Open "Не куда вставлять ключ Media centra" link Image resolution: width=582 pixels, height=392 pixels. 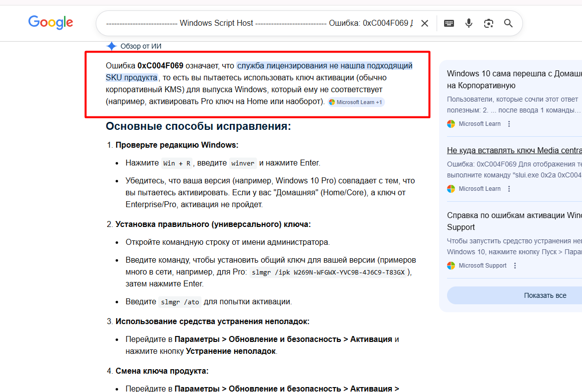514,150
